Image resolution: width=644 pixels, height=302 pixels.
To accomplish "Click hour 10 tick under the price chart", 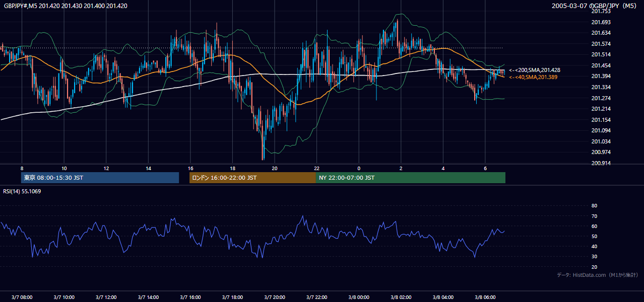I will pos(64,168).
